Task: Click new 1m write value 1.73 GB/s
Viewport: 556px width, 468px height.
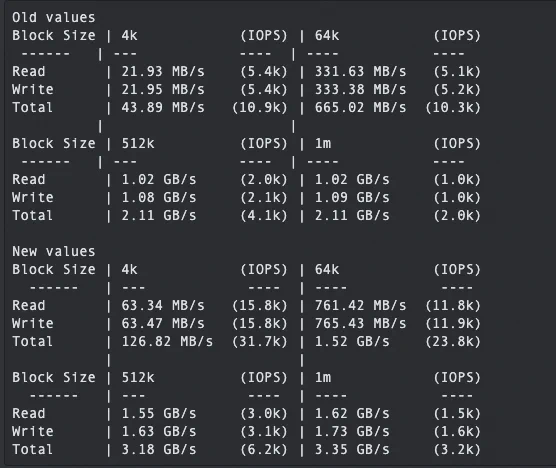Action: tap(352, 431)
